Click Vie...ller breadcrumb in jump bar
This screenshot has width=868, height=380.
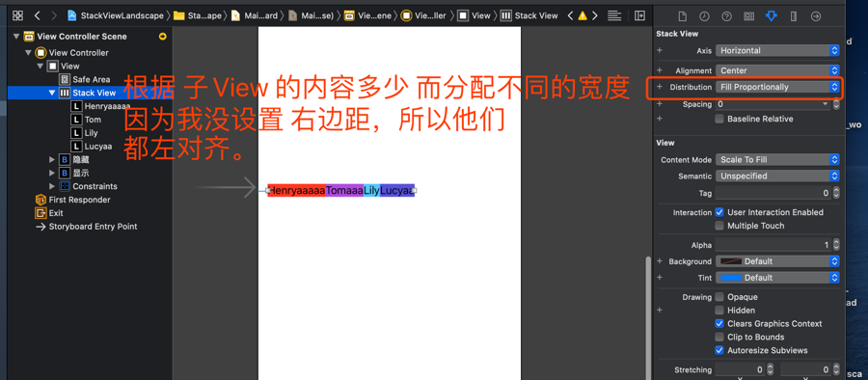[x=423, y=15]
